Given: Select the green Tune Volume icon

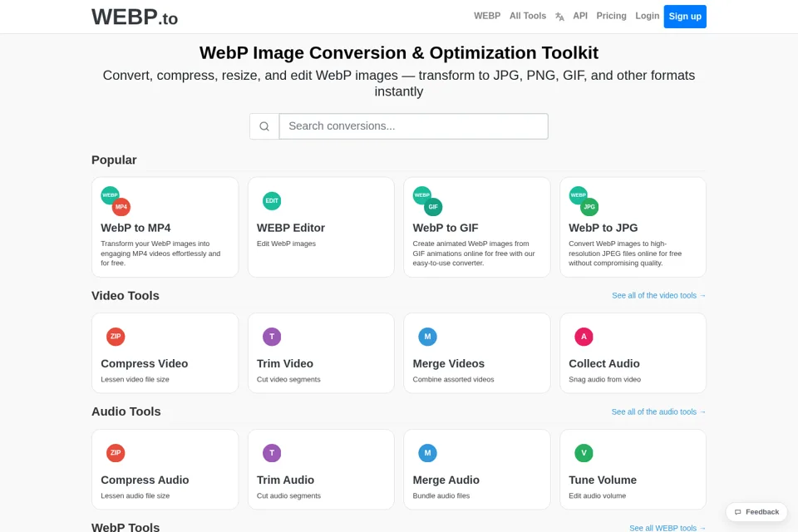Looking at the screenshot, I should [584, 453].
